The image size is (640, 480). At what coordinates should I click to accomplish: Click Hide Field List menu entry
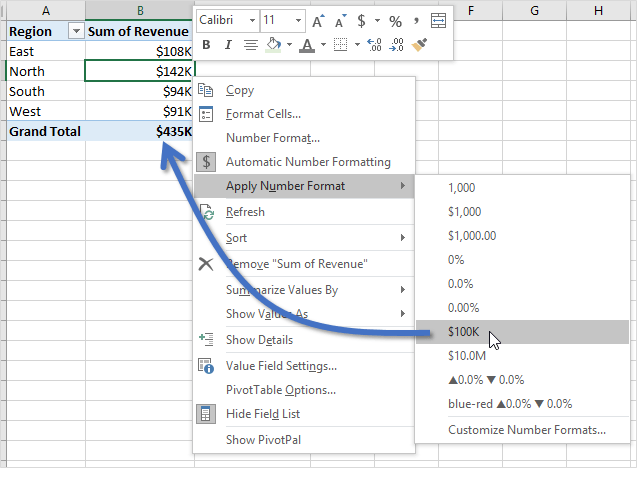pyautogui.click(x=263, y=414)
